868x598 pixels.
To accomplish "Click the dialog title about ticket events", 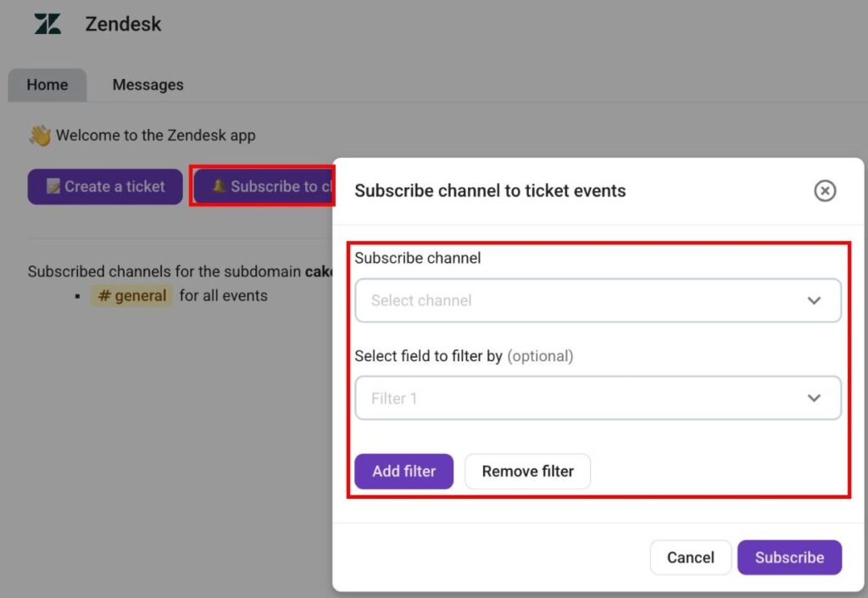I will point(490,191).
